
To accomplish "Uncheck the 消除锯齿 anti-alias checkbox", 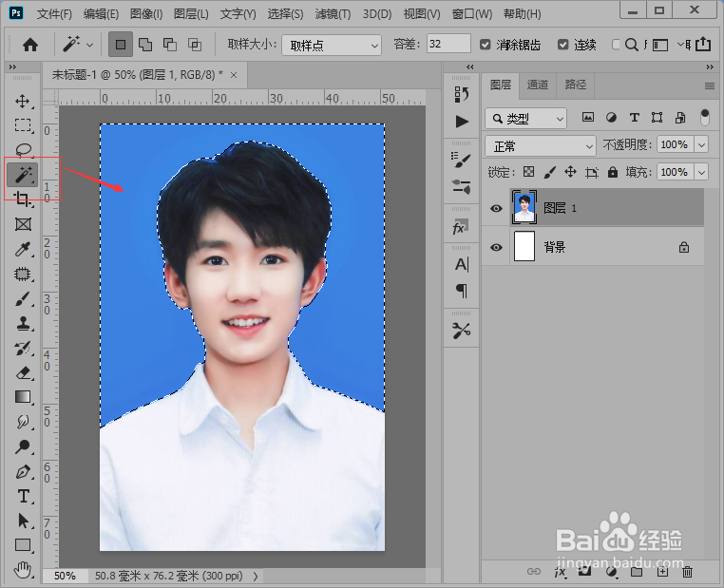I will pyautogui.click(x=486, y=45).
